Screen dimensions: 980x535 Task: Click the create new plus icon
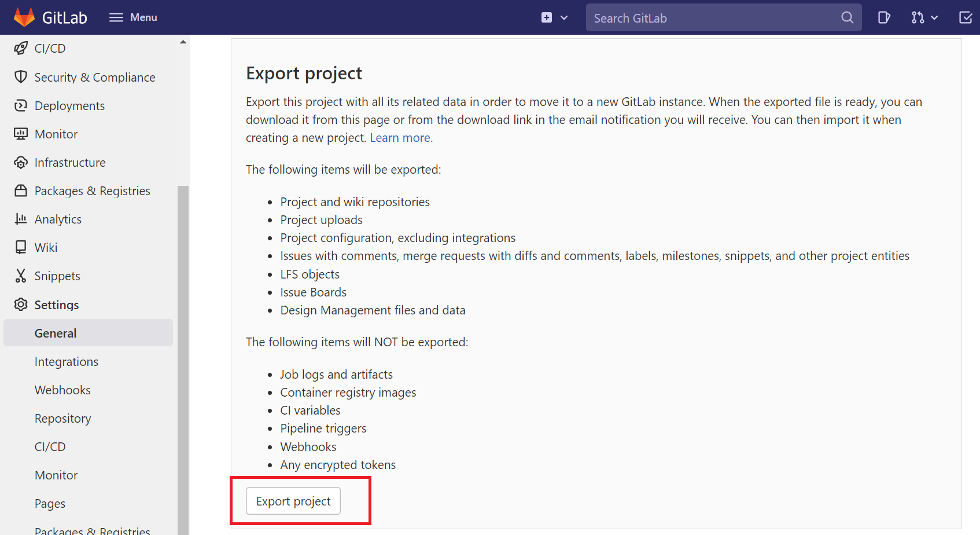click(x=547, y=17)
